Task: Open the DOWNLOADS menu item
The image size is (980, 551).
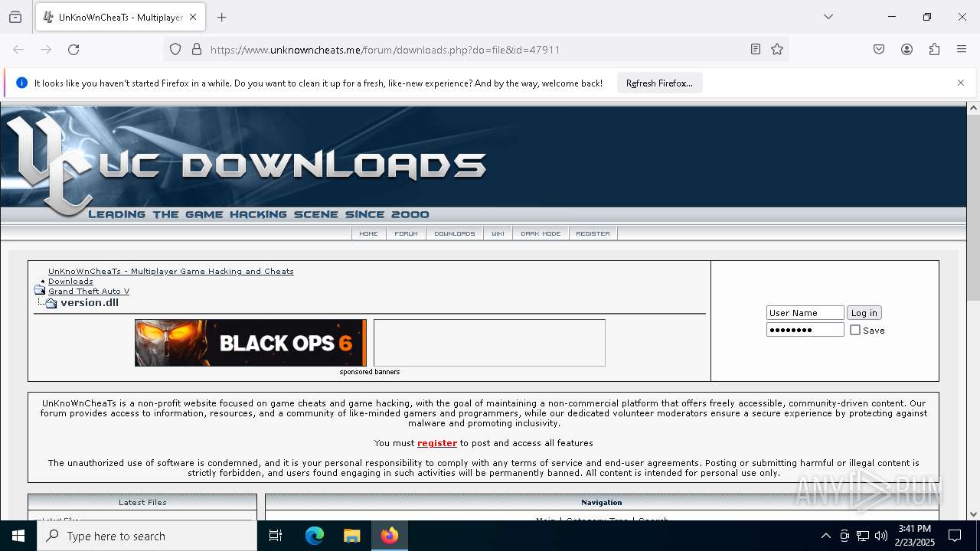Action: tap(455, 233)
